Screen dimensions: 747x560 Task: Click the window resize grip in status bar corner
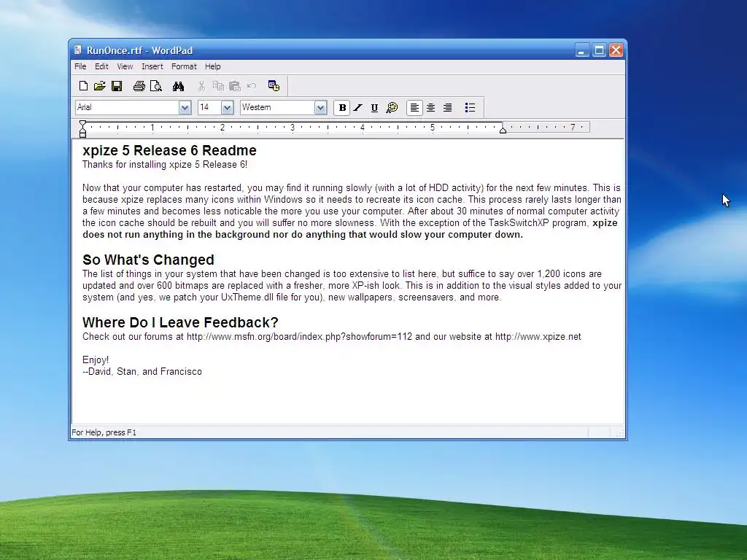point(620,433)
